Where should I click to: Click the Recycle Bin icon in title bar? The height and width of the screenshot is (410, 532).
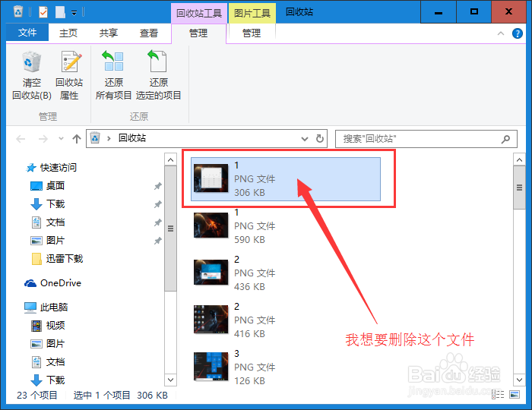pos(18,12)
